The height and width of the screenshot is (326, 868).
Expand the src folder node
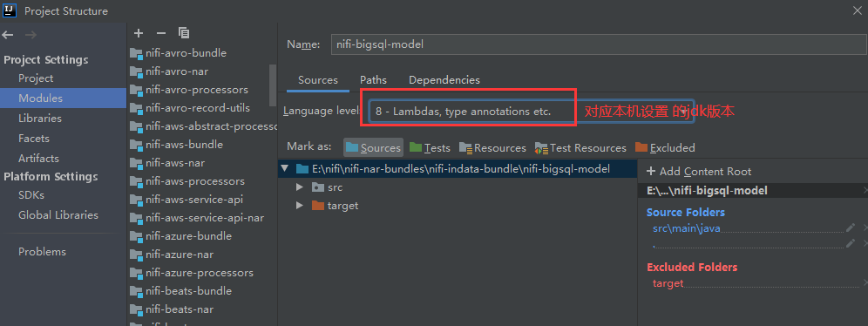point(300,187)
